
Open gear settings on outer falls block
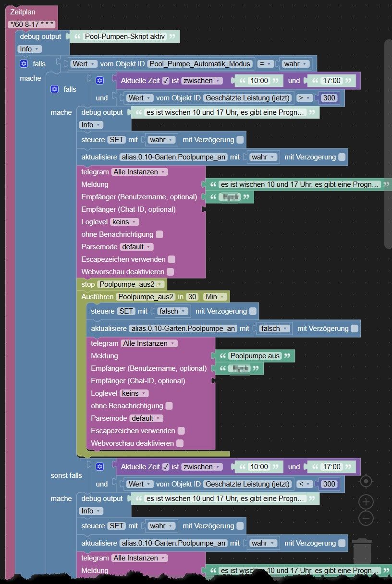tap(24, 63)
